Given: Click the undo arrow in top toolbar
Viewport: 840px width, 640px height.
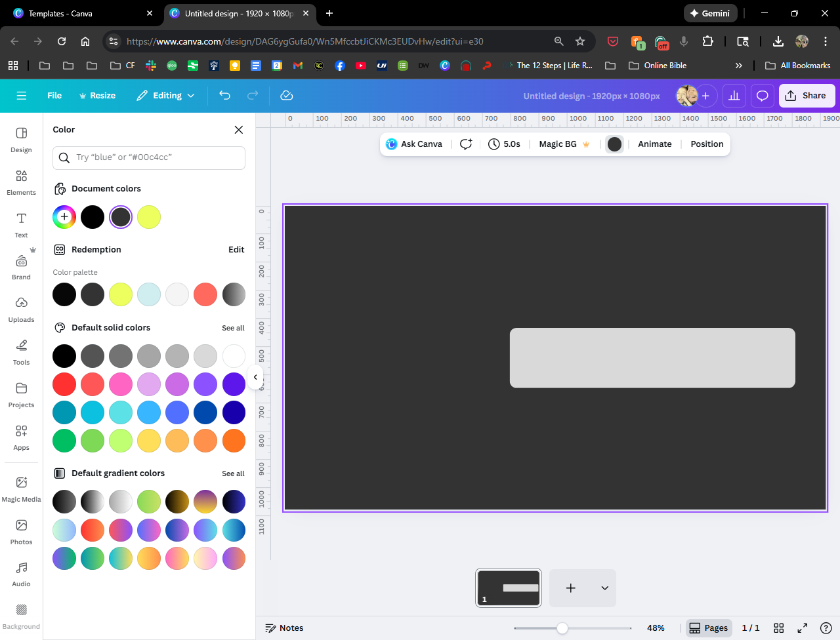Looking at the screenshot, I should pyautogui.click(x=224, y=96).
